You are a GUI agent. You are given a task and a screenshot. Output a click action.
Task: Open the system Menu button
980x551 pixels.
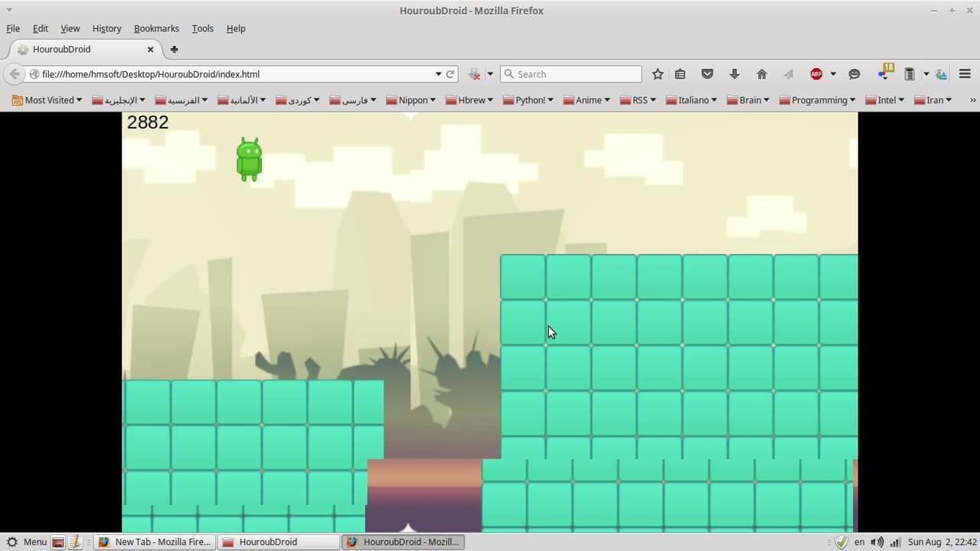(26, 542)
